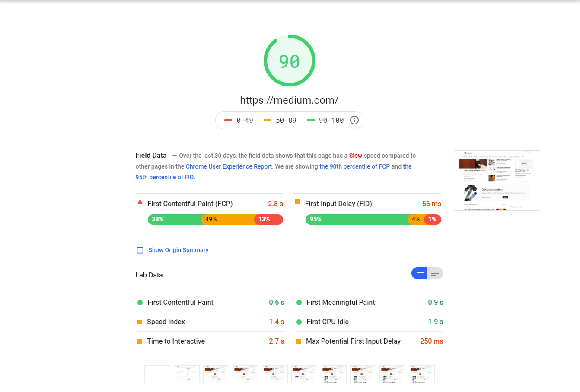Click the 95% green FID bar segment
Image resolution: width=580 pixels, height=392 pixels.
pos(357,220)
